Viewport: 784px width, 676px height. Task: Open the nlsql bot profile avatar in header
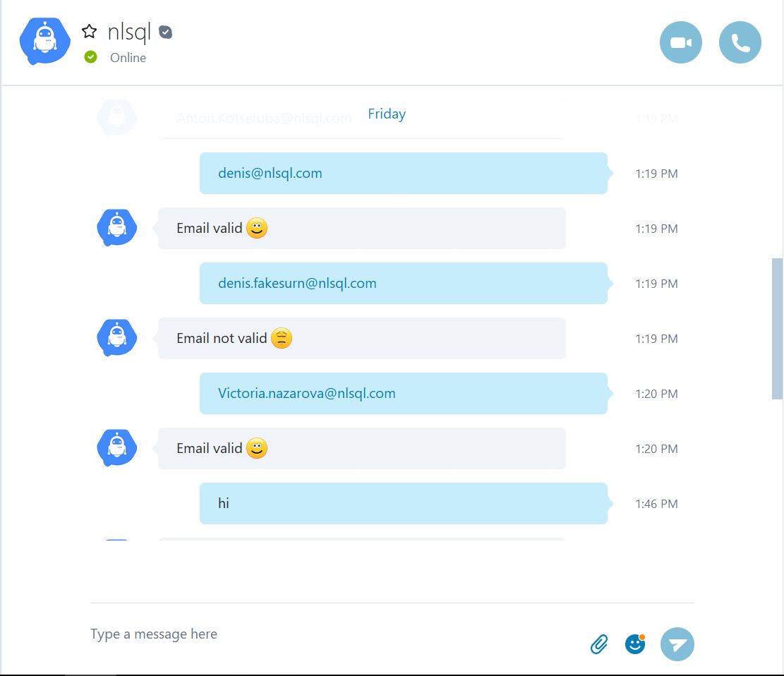point(45,41)
